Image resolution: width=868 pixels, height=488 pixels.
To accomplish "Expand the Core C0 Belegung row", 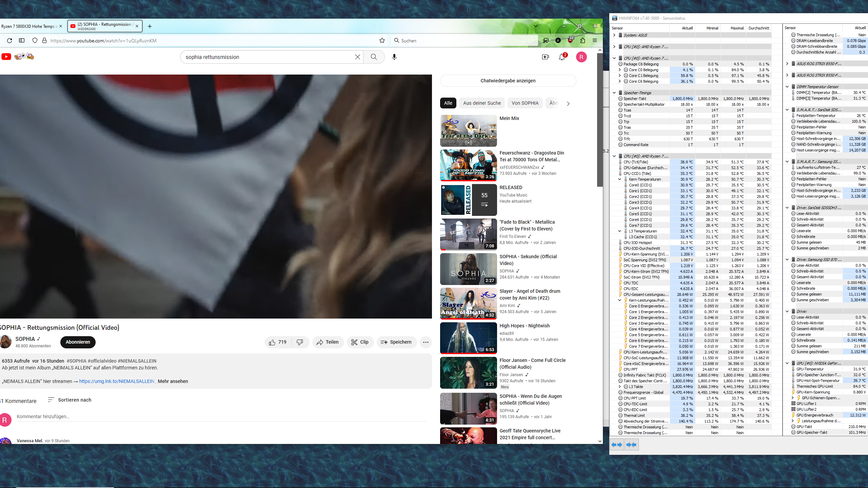I will pos(619,70).
